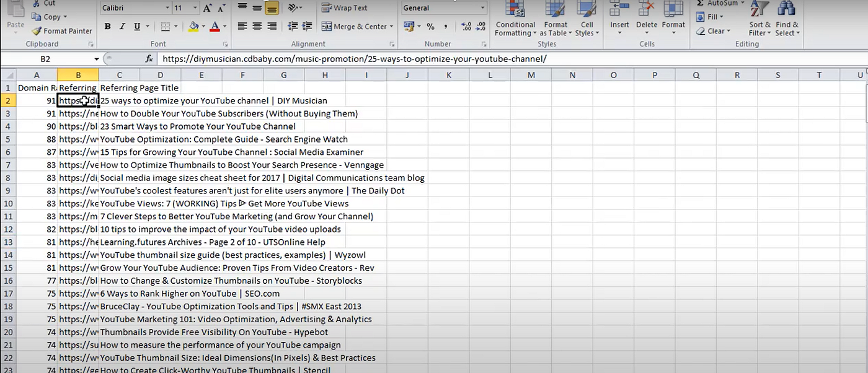
Task: Increase decimal places icon
Action: click(x=467, y=26)
